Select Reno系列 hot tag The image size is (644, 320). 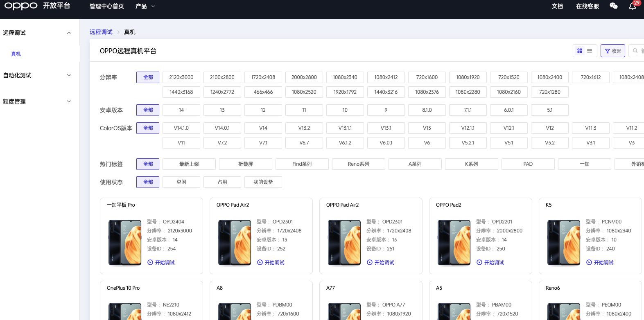[359, 164]
